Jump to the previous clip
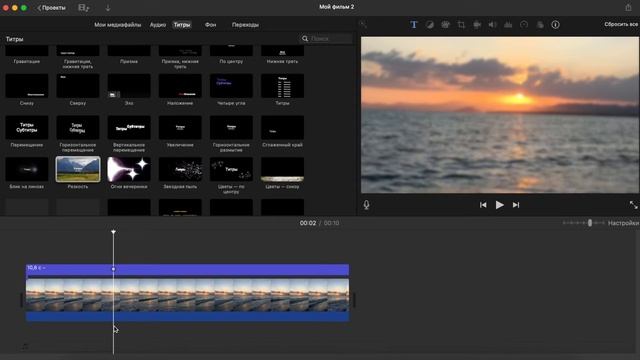The width and height of the screenshot is (640, 360). click(x=483, y=205)
